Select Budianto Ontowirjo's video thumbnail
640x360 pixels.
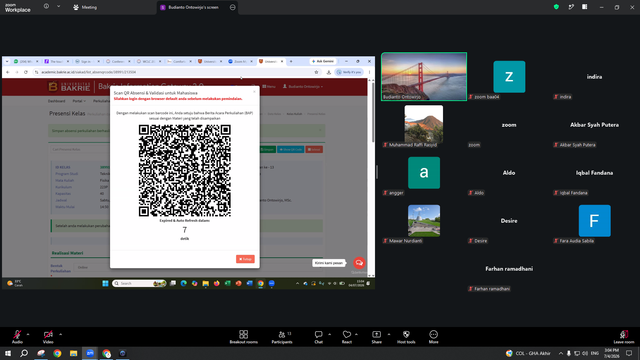(x=424, y=76)
